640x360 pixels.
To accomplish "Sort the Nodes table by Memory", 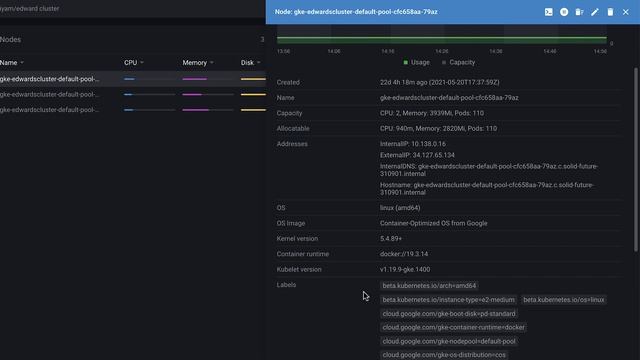I will coord(198,62).
